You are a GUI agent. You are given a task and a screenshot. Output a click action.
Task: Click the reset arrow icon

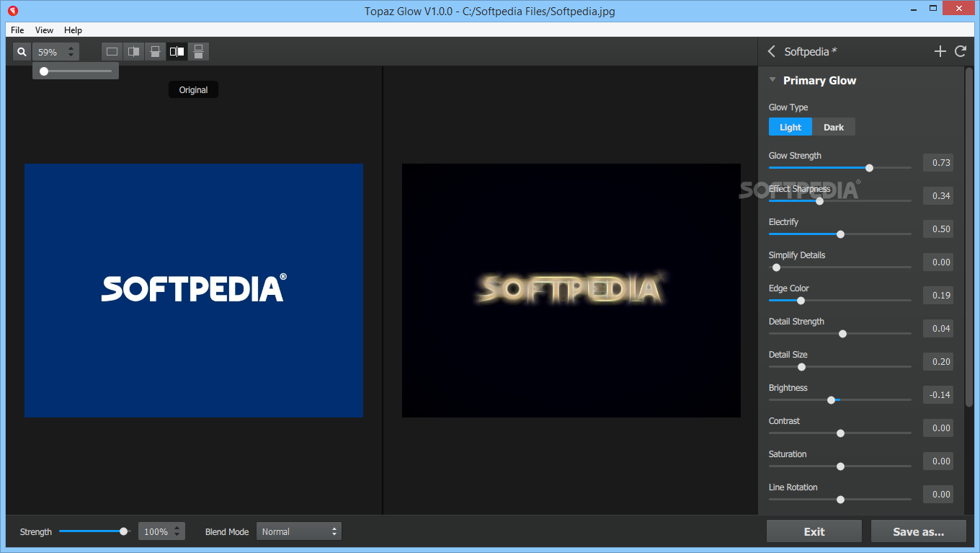[x=960, y=51]
